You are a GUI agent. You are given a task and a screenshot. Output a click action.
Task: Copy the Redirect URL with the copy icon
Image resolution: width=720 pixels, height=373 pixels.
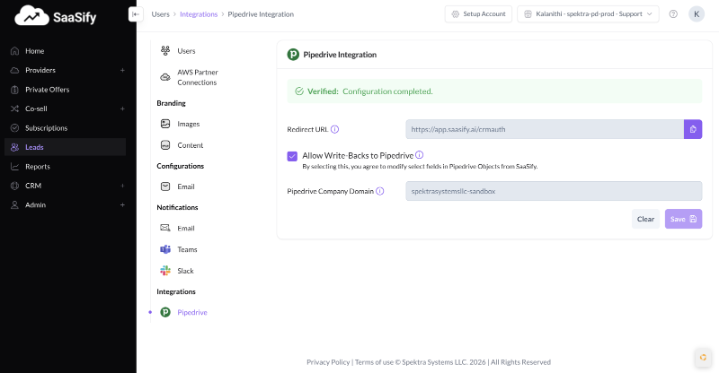tap(693, 129)
